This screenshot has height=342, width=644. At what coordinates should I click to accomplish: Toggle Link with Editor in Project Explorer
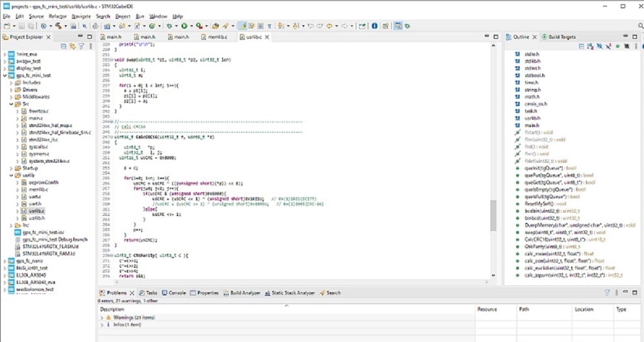[x=72, y=46]
